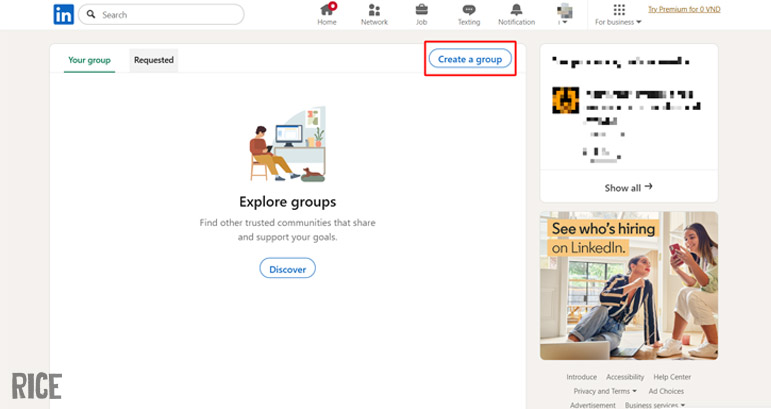Click the Show all link

(x=628, y=187)
